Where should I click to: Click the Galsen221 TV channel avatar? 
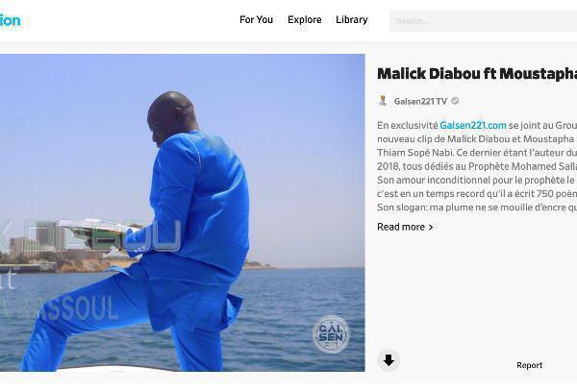tap(383, 101)
